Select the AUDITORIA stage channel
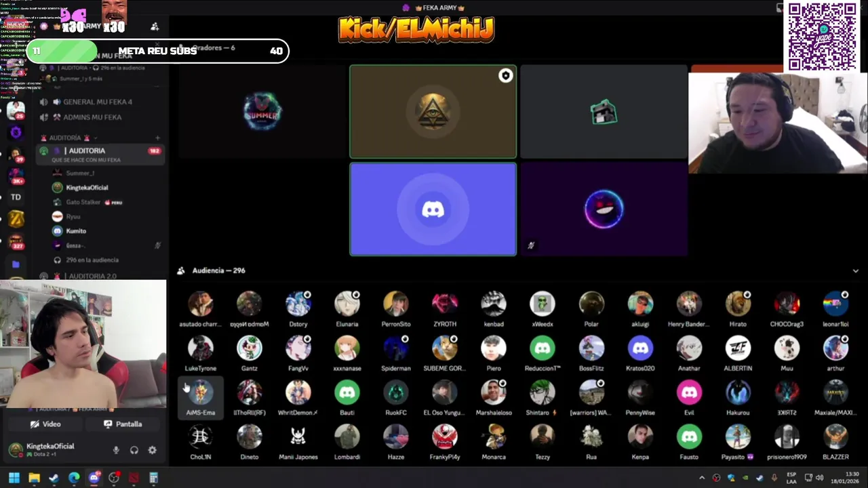 point(100,155)
